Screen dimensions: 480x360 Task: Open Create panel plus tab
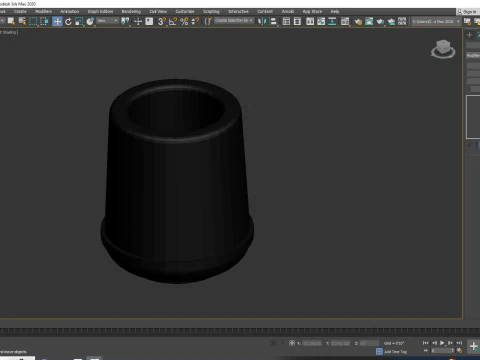[470, 35]
